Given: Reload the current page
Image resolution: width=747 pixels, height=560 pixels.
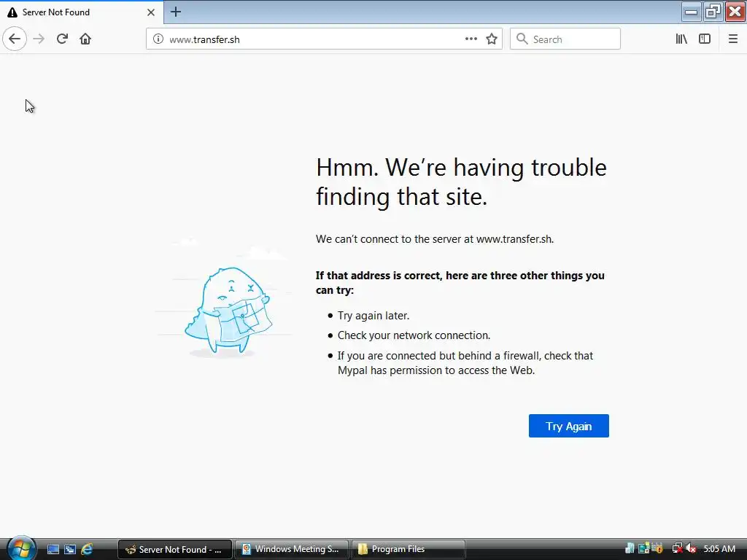Looking at the screenshot, I should coord(62,39).
